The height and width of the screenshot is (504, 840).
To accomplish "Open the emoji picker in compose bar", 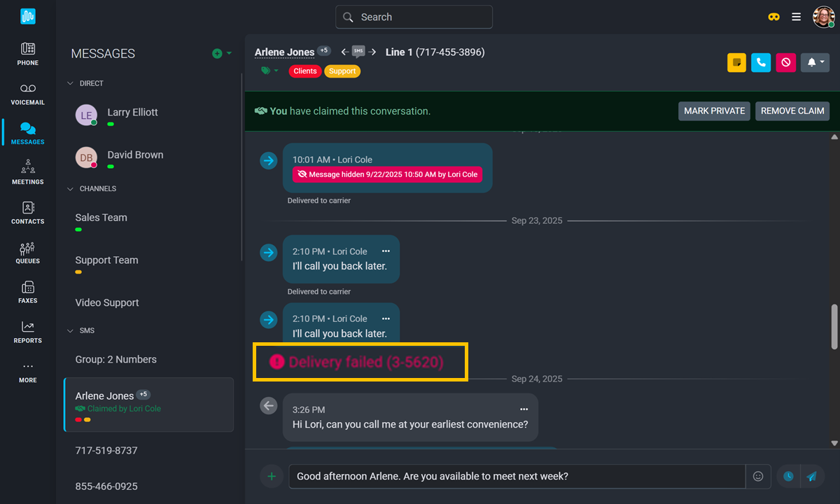I will coord(758,476).
